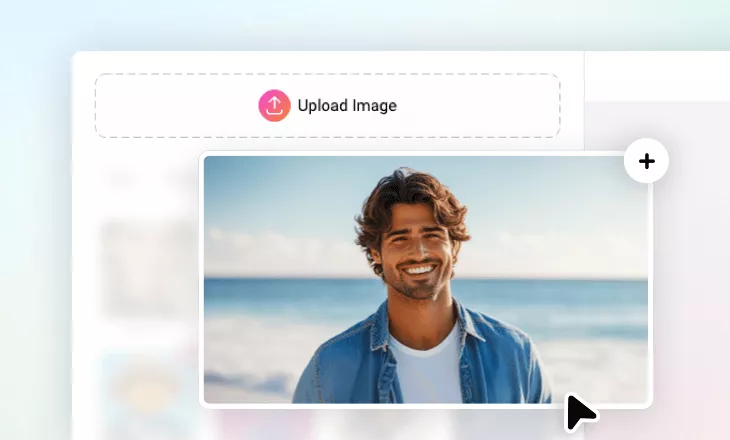This screenshot has height=440, width=730.
Task: Click the Upload Image label
Action: tap(347, 106)
